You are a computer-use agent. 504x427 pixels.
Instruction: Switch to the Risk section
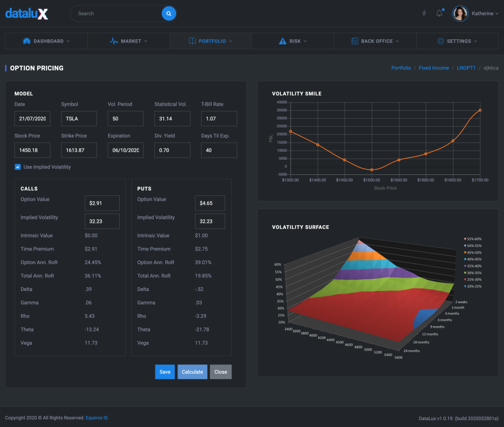click(293, 40)
